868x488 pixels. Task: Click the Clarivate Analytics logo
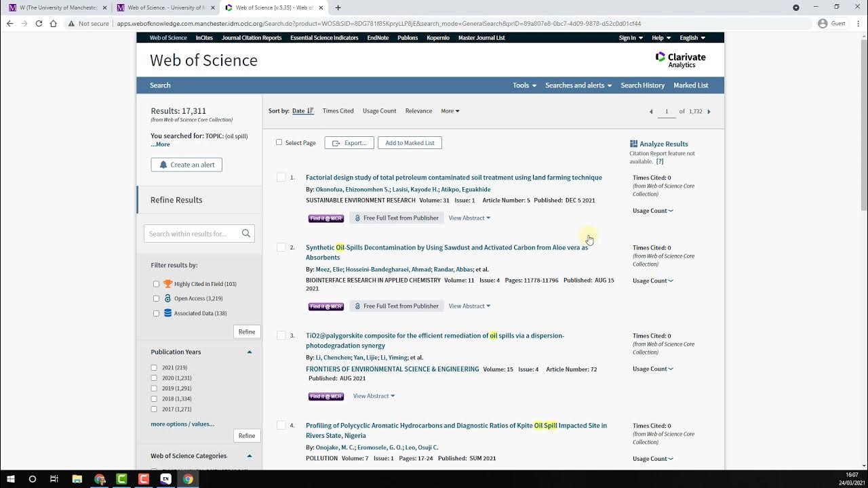(x=680, y=60)
